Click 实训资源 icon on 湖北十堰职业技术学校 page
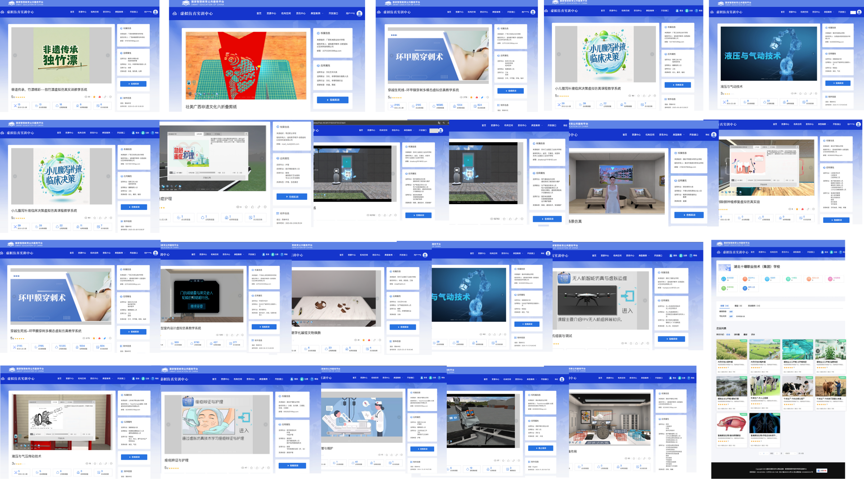This screenshot has width=864, height=504. [x=724, y=279]
